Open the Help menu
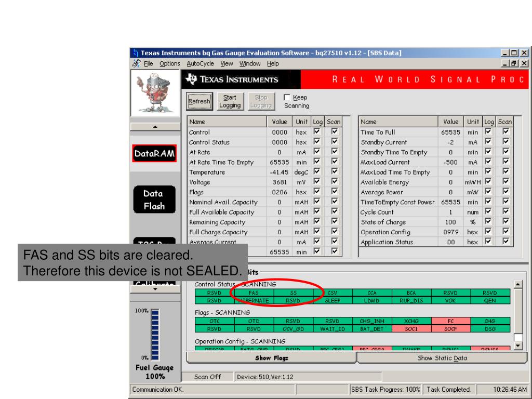Image resolution: width=532 pixels, height=399 pixels. (x=273, y=63)
